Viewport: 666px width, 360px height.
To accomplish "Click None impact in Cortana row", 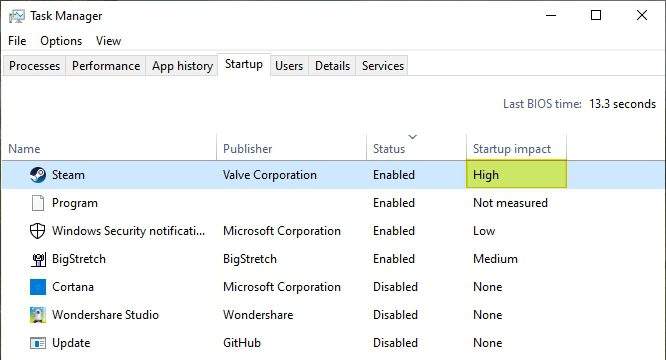I will coord(488,287).
